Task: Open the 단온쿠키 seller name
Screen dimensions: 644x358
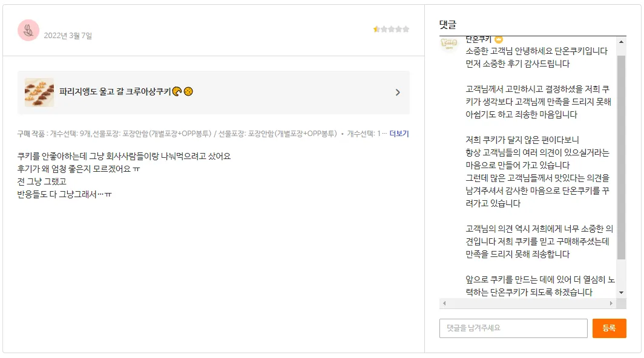Action: pyautogui.click(x=479, y=39)
